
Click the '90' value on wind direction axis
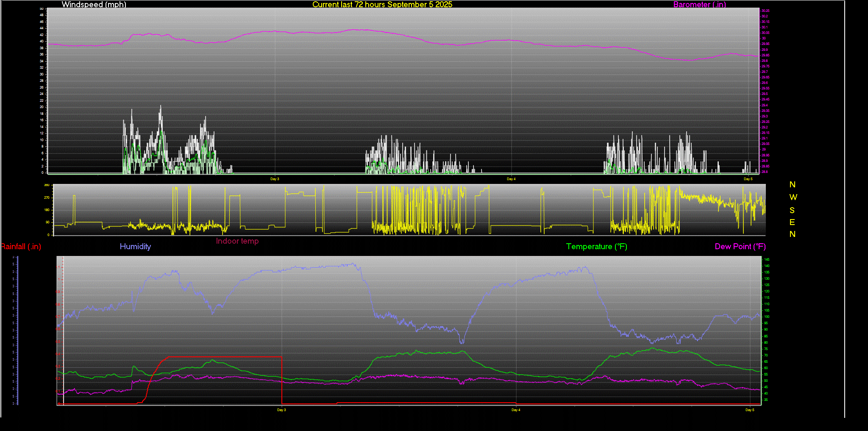pos(47,222)
